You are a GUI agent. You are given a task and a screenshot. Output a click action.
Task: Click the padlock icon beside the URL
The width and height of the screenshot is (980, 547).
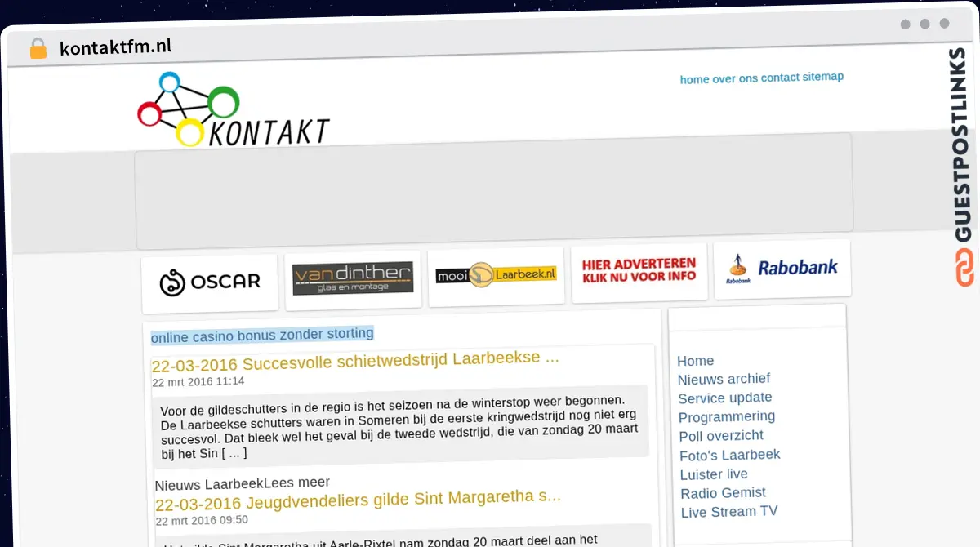click(38, 48)
